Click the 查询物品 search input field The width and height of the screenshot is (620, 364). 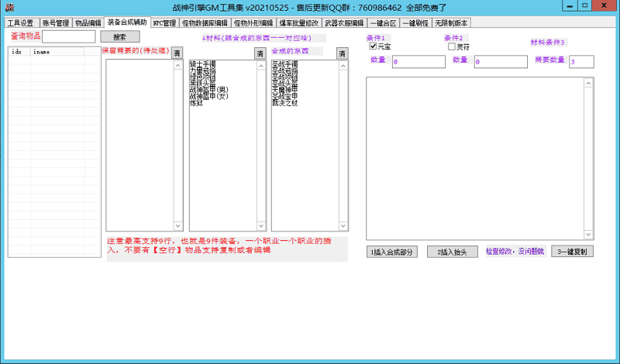[69, 36]
